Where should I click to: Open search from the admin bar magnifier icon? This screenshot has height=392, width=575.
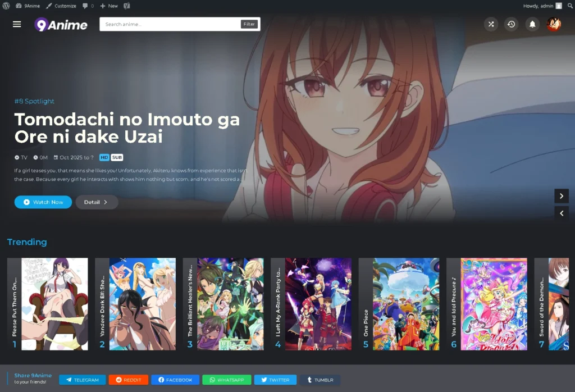(x=570, y=6)
